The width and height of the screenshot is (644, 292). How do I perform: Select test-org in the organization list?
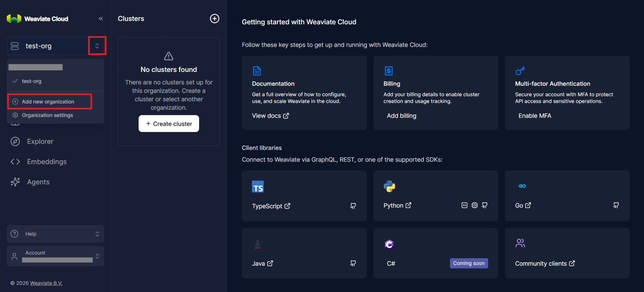coord(31,81)
